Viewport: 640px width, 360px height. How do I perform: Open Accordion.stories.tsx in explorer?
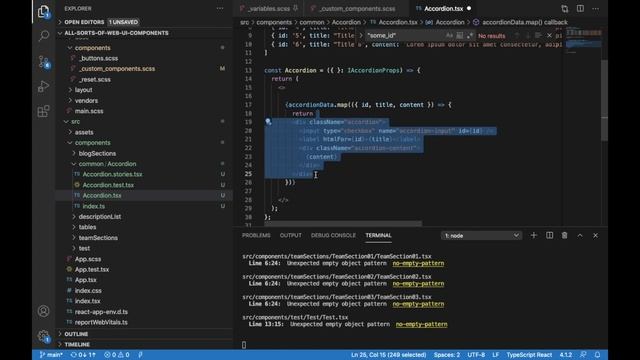tap(112, 174)
